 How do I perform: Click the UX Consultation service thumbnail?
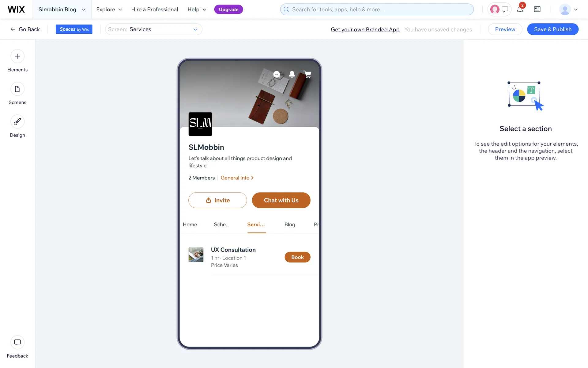click(x=196, y=255)
